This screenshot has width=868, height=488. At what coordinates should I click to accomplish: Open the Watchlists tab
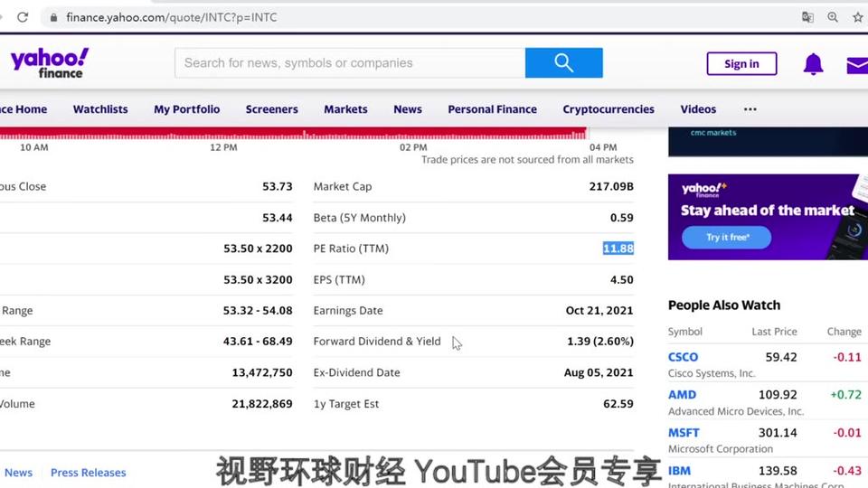[100, 109]
